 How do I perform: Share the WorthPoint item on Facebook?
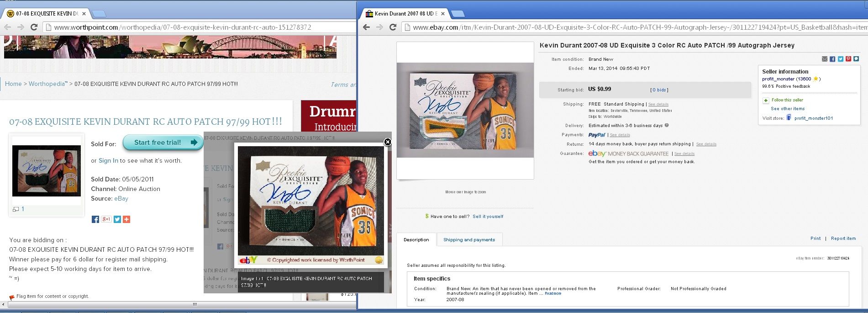95,219
